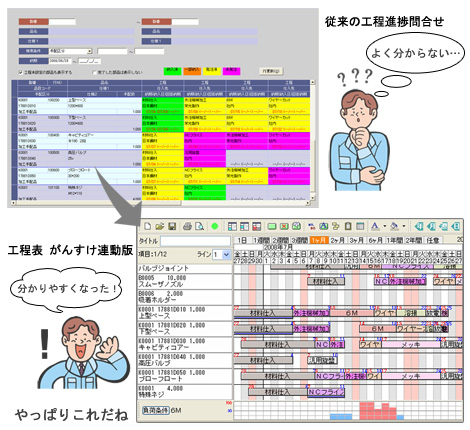470x430 pixels.
Task: Open the ライン number dropdown
Action: coord(226,255)
